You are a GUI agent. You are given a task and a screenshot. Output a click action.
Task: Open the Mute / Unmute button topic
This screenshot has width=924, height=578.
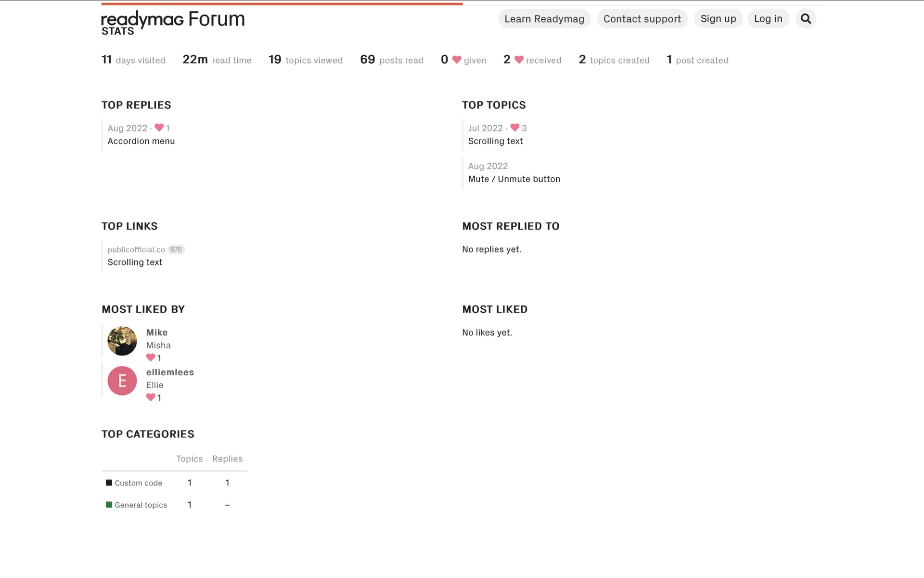coord(514,179)
